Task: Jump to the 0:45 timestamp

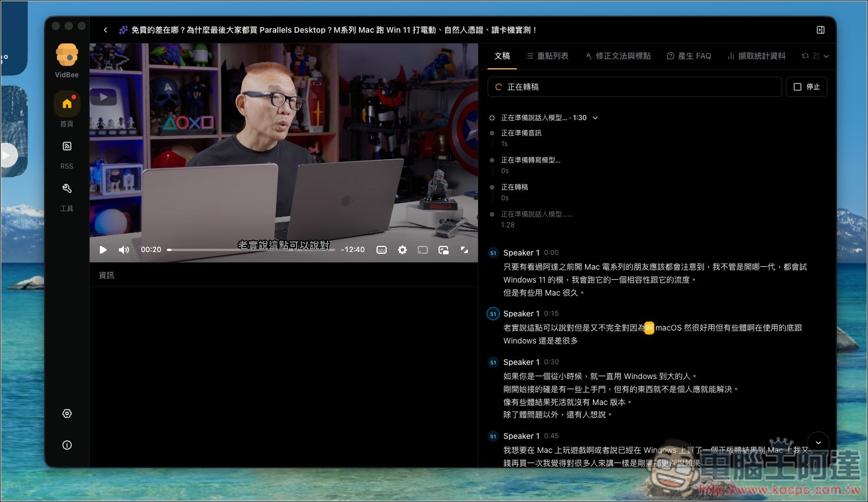Action: 551,436
